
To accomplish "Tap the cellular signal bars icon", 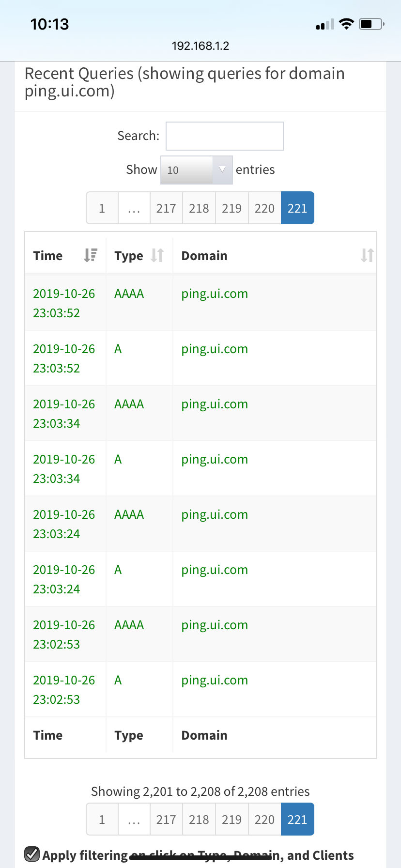I will pos(325,24).
